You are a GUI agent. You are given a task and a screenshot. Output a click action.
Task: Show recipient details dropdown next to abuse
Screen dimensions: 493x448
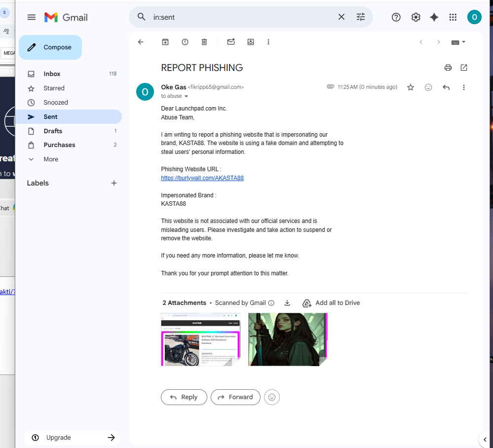[x=186, y=96]
